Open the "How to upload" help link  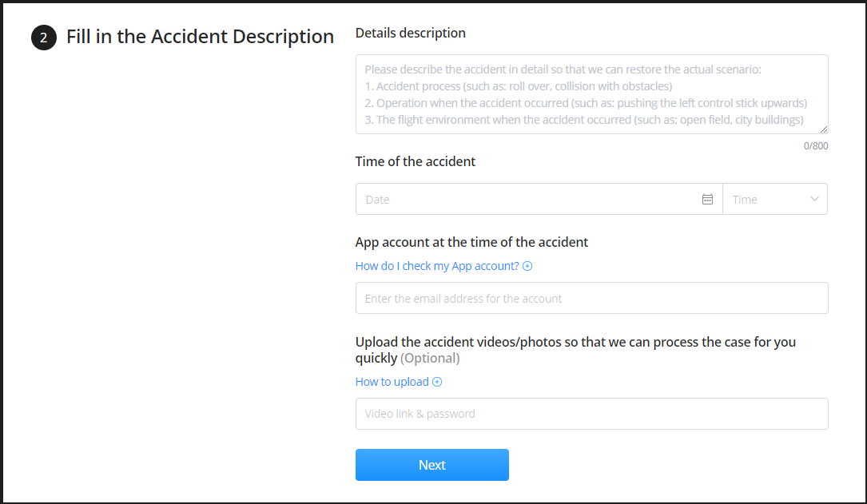pos(392,382)
